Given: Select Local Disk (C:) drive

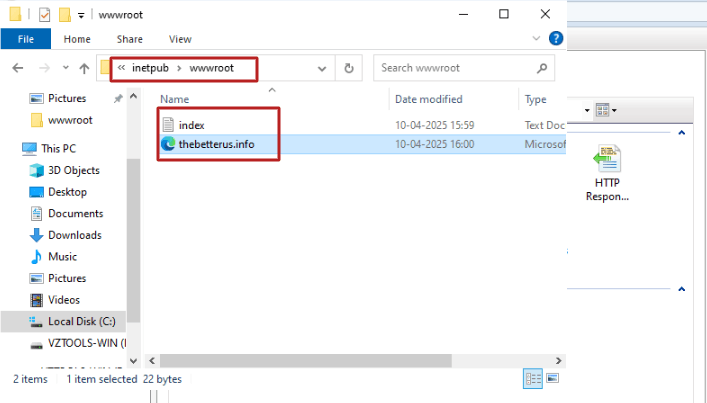Looking at the screenshot, I should (x=82, y=322).
